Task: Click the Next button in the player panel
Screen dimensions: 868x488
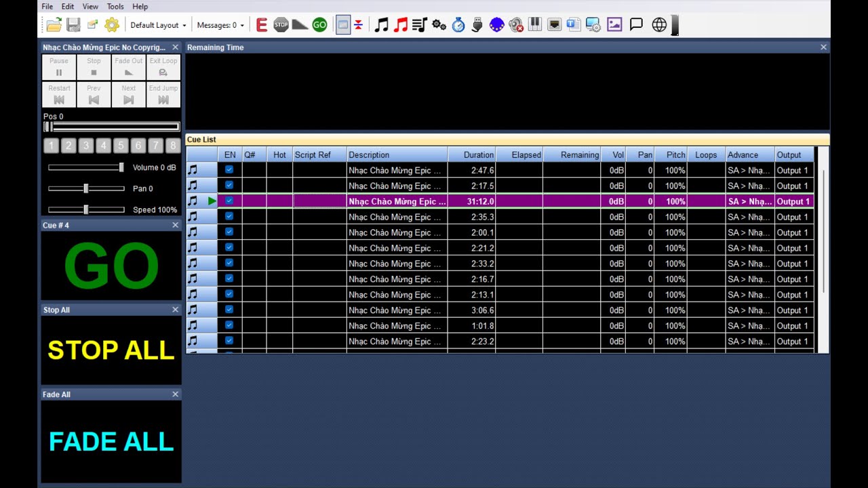Action: click(129, 94)
